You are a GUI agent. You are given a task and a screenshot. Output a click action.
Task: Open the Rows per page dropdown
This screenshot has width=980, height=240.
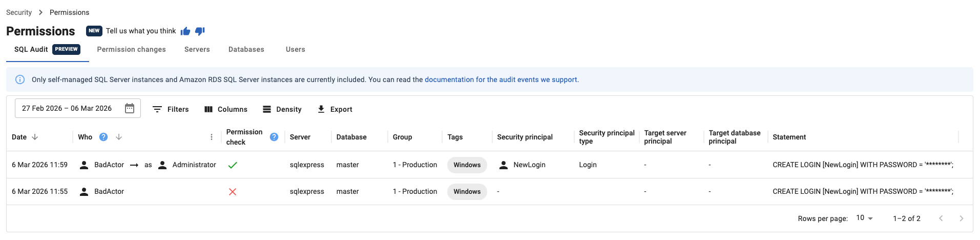tap(864, 218)
